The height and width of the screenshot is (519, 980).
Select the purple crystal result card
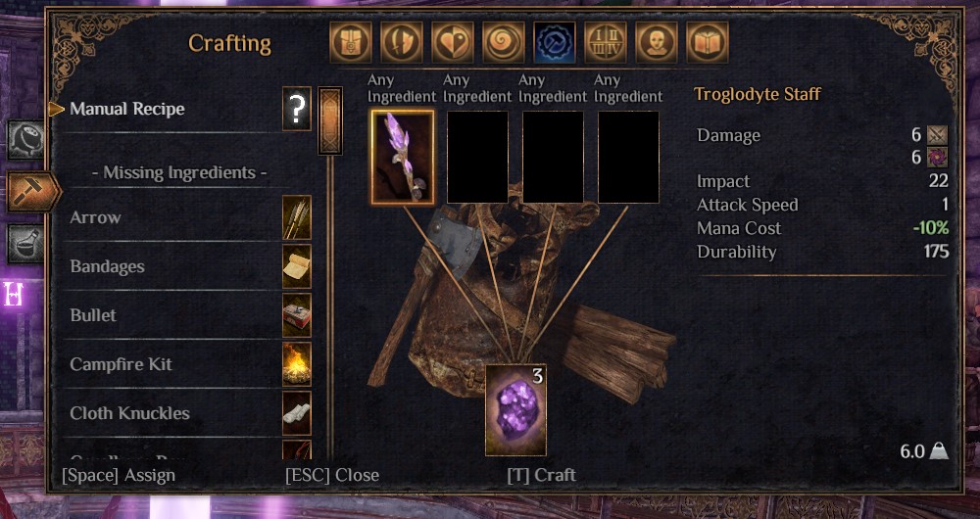[515, 410]
